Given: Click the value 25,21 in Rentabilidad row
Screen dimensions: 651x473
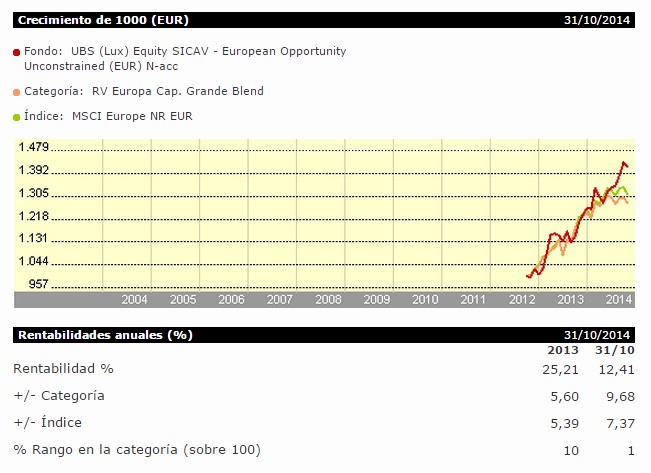Looking at the screenshot, I should [x=560, y=370].
